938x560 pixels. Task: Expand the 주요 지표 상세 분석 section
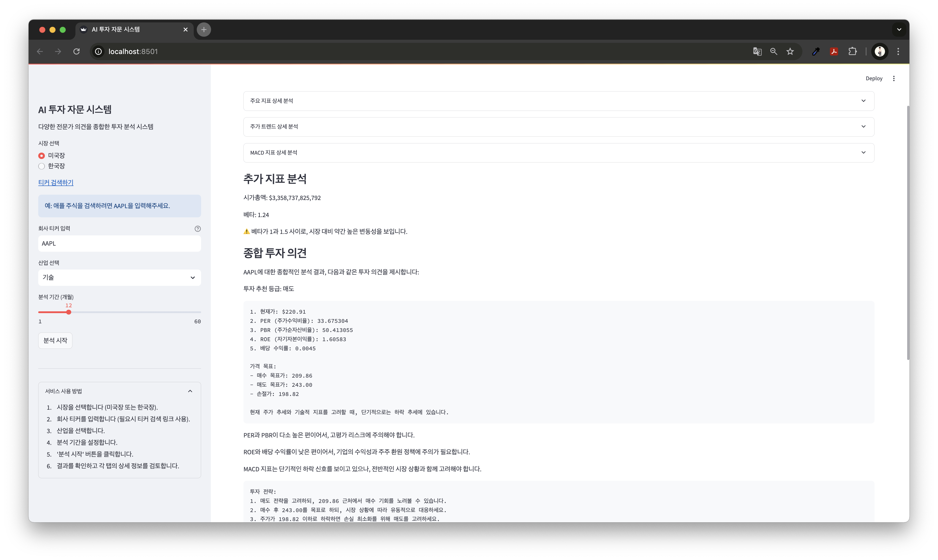click(x=558, y=101)
